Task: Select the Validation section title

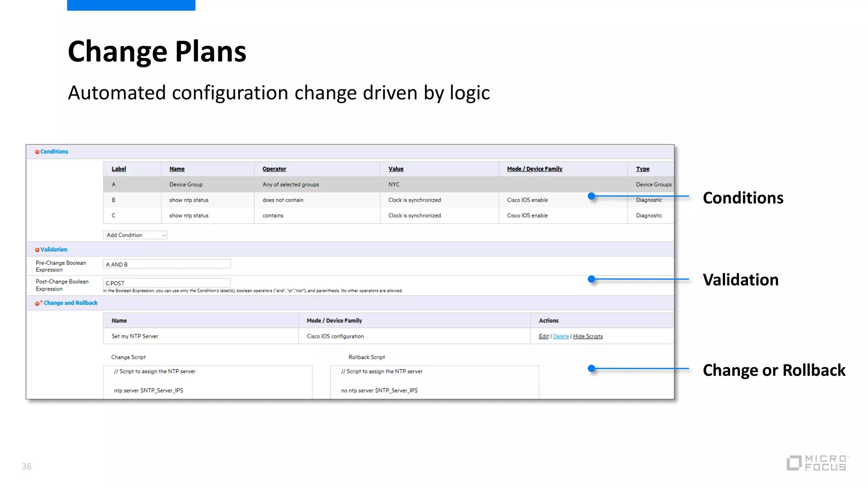Action: [x=53, y=250]
